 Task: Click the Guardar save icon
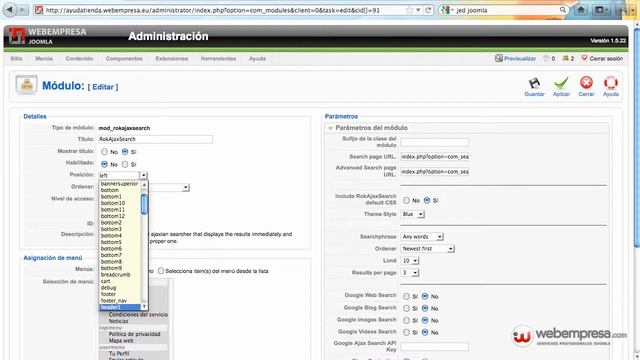pyautogui.click(x=534, y=83)
